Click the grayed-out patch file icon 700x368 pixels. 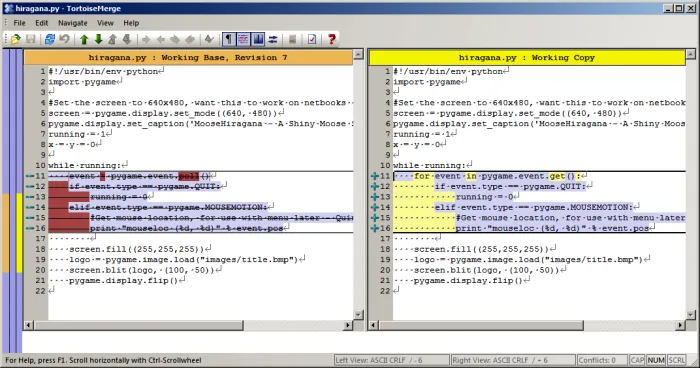292,39
